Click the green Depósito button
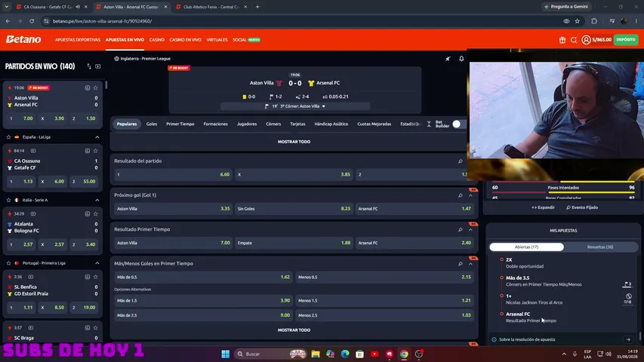 point(626,40)
